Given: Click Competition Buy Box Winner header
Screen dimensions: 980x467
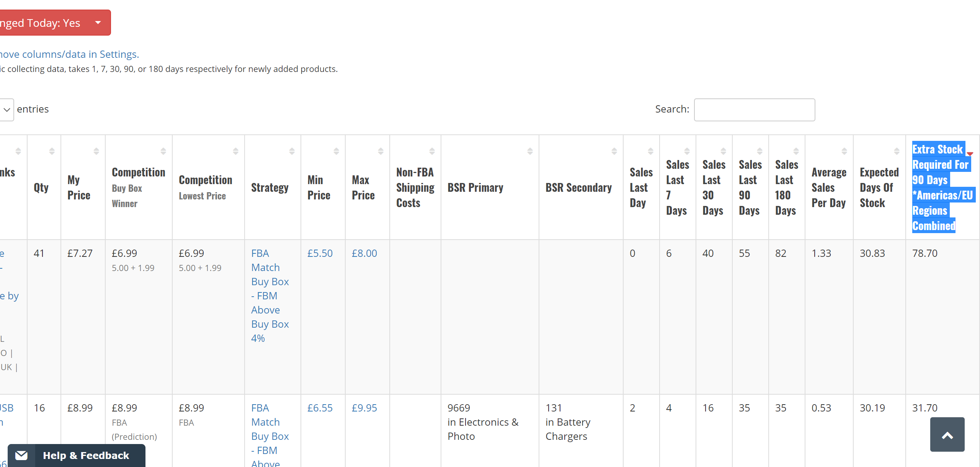Looking at the screenshot, I should (138, 188).
